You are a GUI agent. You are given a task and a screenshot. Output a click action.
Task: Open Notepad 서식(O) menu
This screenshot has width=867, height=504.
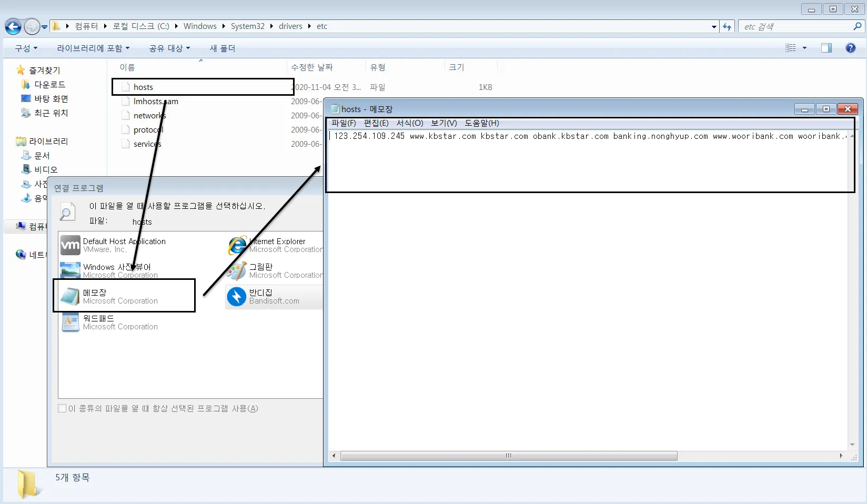410,123
